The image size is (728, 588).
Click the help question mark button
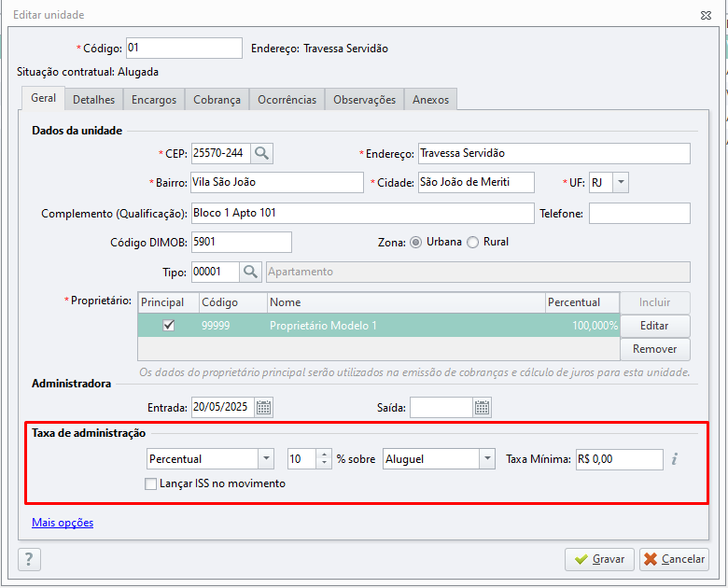(x=29, y=559)
